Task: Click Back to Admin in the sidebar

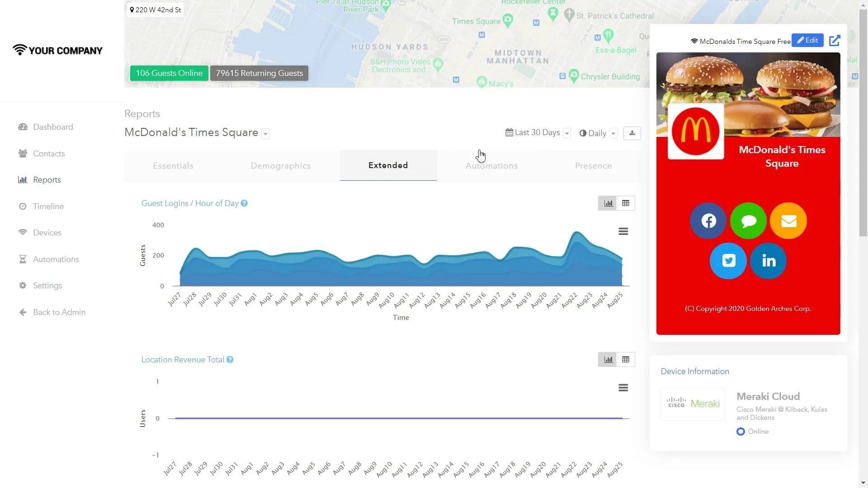Action: [x=59, y=312]
